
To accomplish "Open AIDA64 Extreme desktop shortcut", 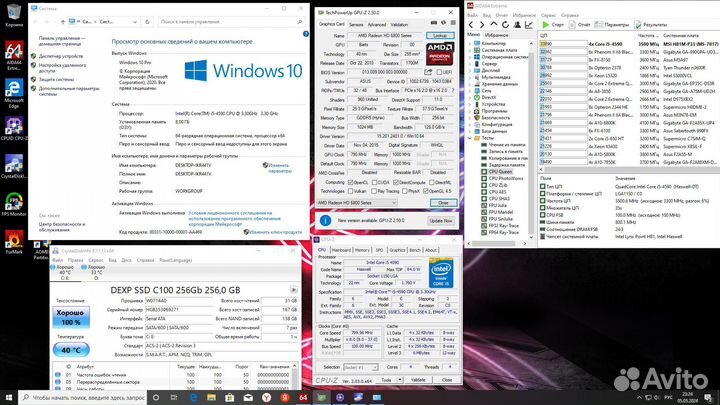I will tap(14, 56).
